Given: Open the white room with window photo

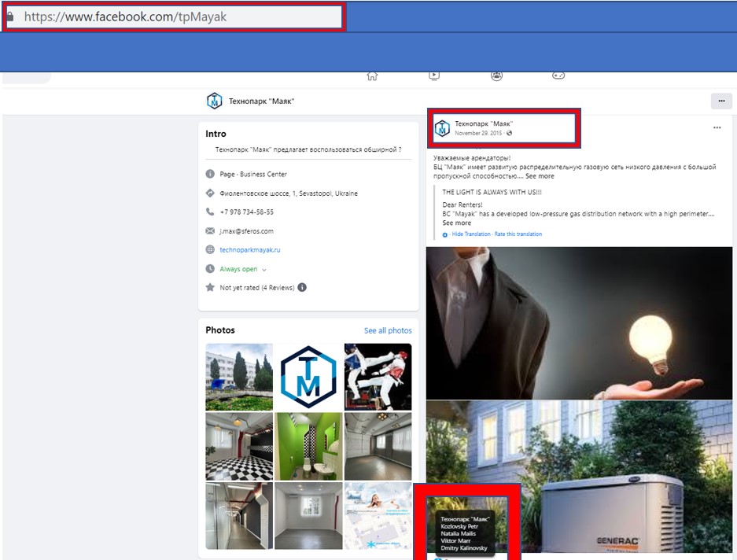Looking at the screenshot, I should click(x=308, y=516).
